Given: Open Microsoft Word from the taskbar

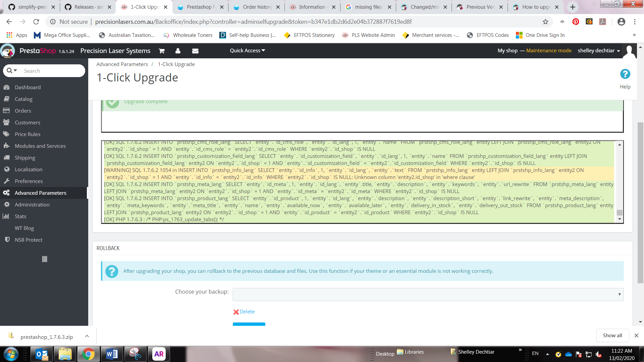Looking at the screenshot, I should [x=112, y=354].
